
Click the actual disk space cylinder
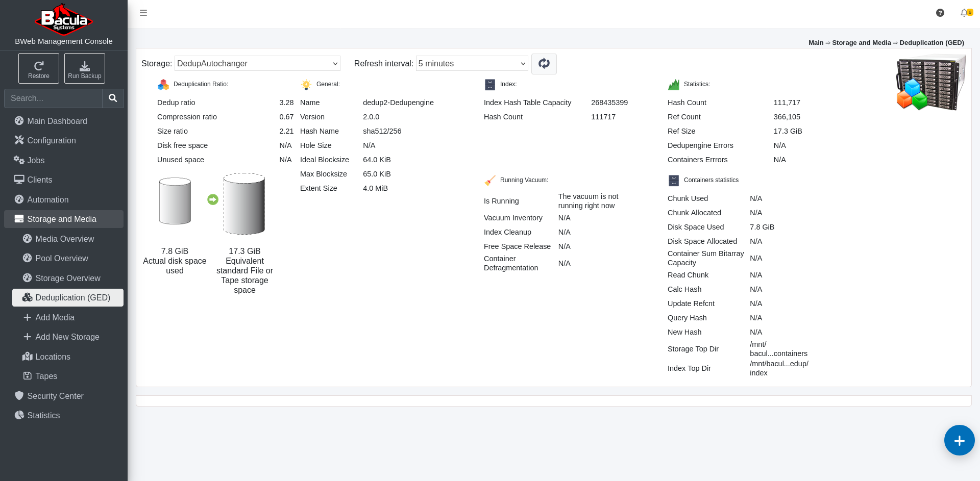pos(175,201)
